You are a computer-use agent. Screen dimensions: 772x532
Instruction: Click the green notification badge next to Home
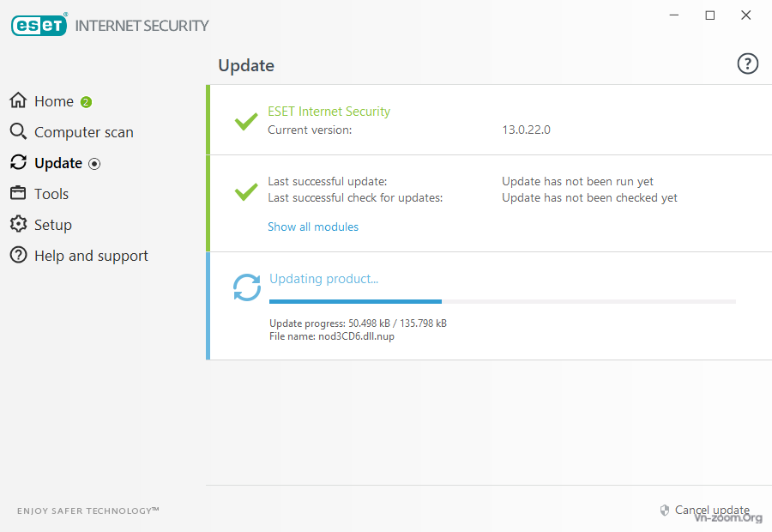tap(86, 102)
